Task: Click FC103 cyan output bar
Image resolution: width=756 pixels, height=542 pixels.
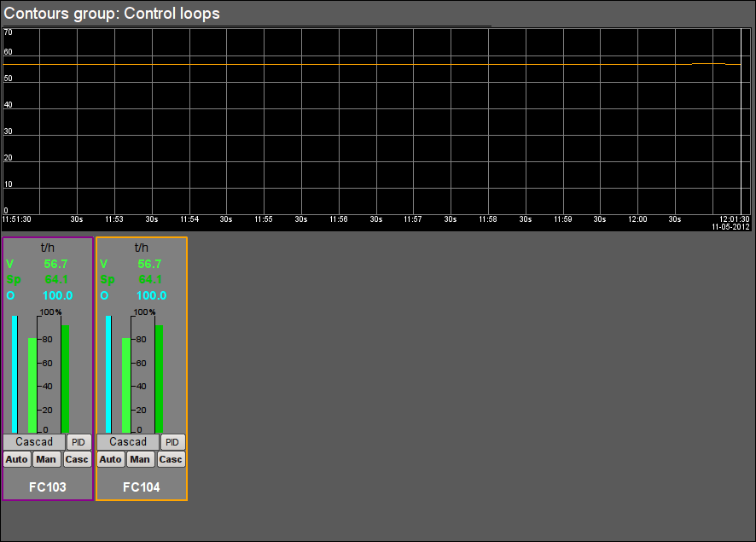Action: click(x=15, y=374)
